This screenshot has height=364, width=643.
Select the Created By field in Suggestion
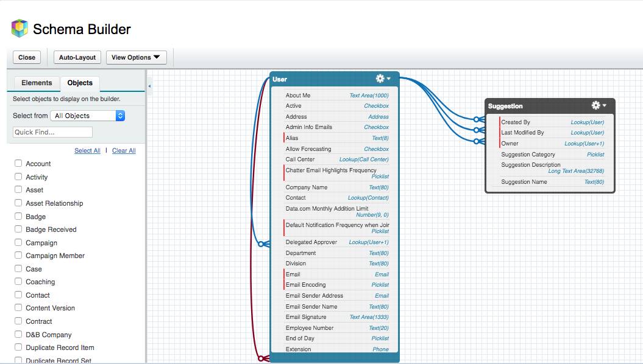click(552, 122)
